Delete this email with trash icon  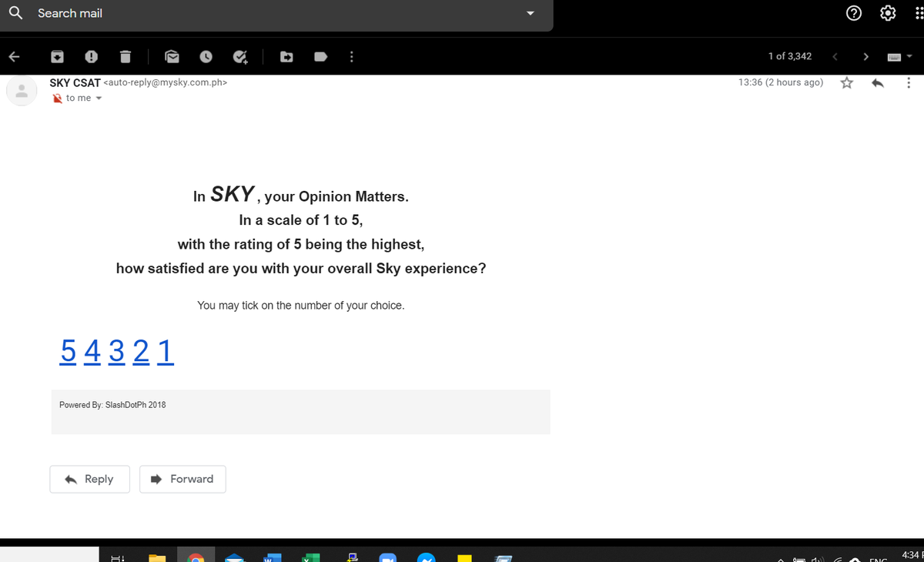[125, 56]
